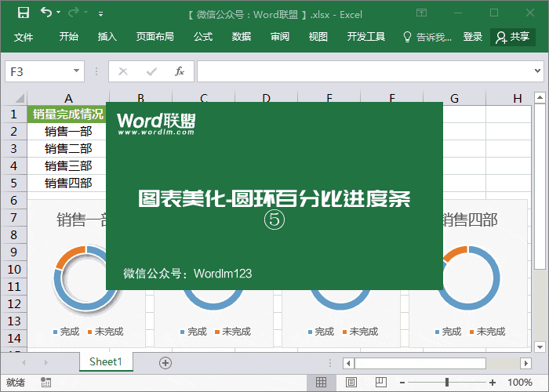Click the zoom in plus icon

click(492, 383)
